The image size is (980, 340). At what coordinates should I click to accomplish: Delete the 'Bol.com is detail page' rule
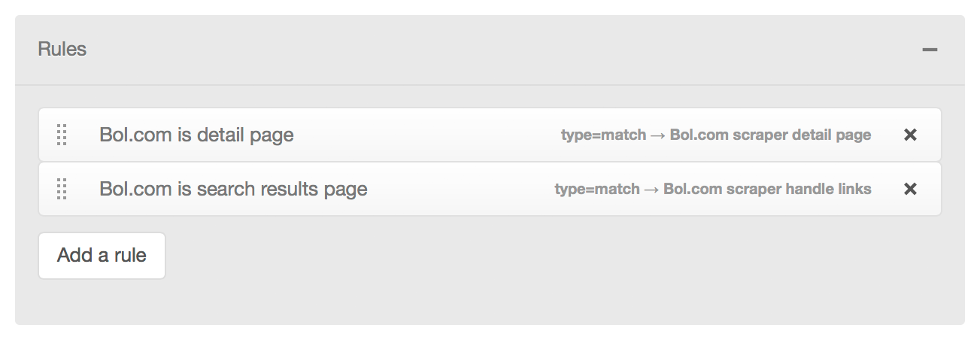click(x=910, y=135)
